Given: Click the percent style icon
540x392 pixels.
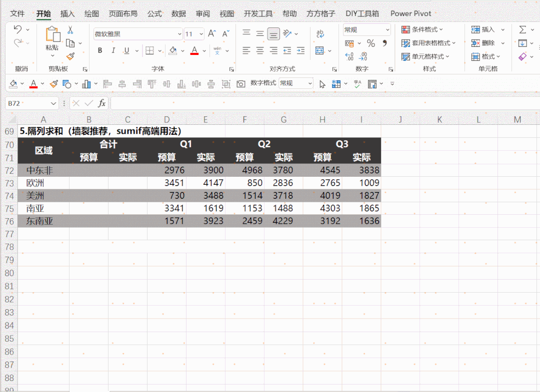Looking at the screenshot, I should pos(371,43).
